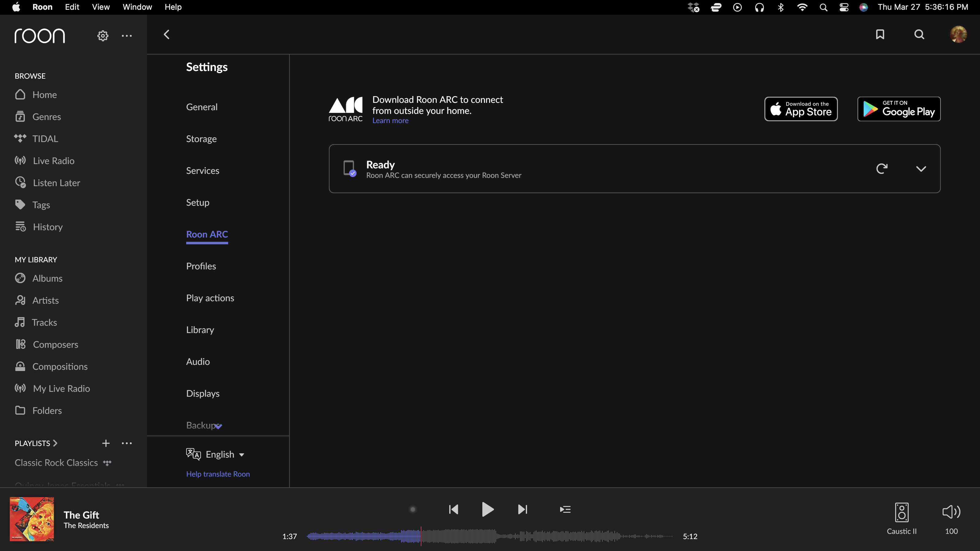Open The Gift album artwork
Screen dimensions: 980x551
coord(32,519)
